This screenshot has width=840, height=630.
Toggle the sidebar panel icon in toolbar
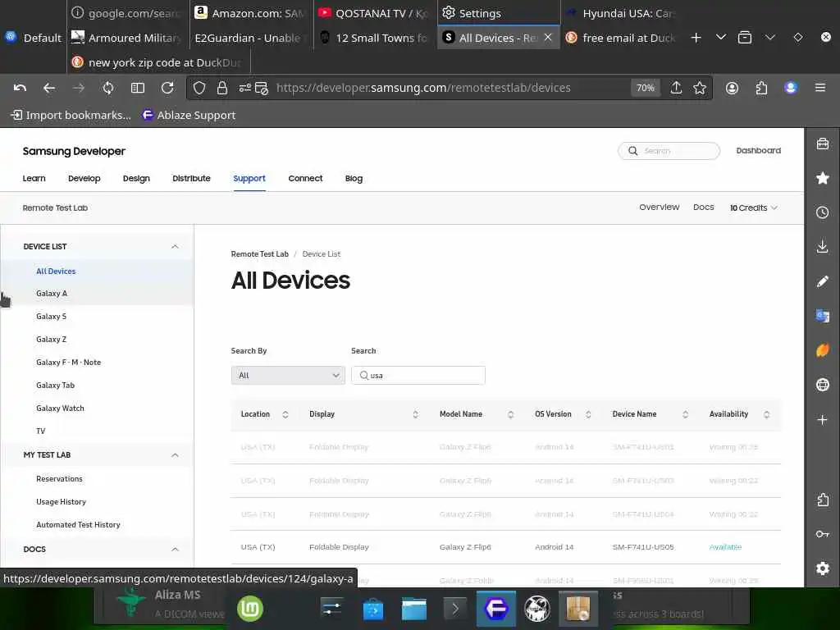(x=138, y=88)
